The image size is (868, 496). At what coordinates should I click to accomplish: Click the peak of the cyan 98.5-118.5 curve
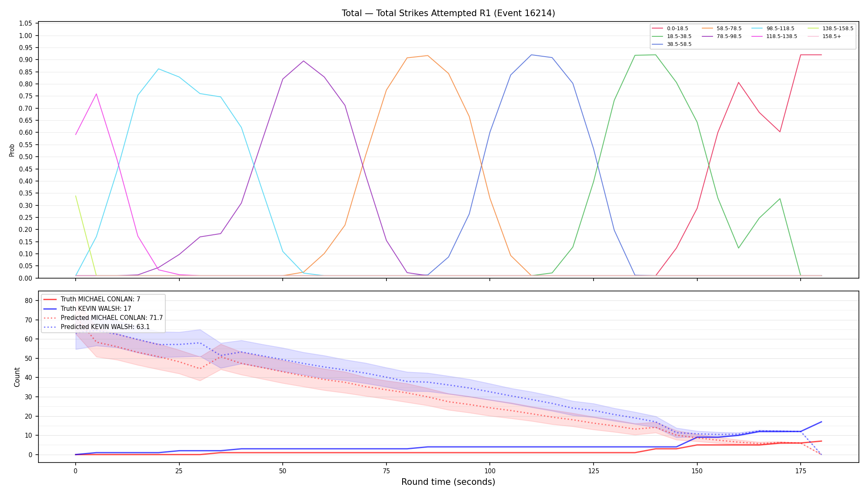(x=158, y=69)
